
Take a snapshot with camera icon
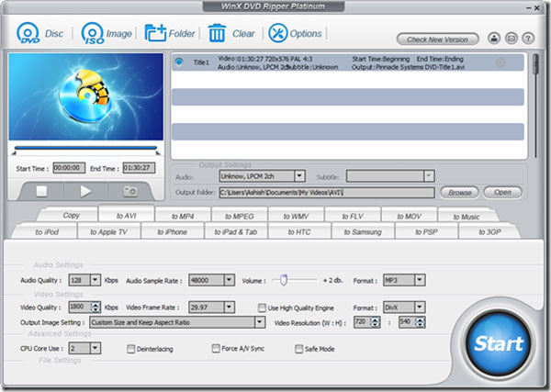(x=130, y=191)
